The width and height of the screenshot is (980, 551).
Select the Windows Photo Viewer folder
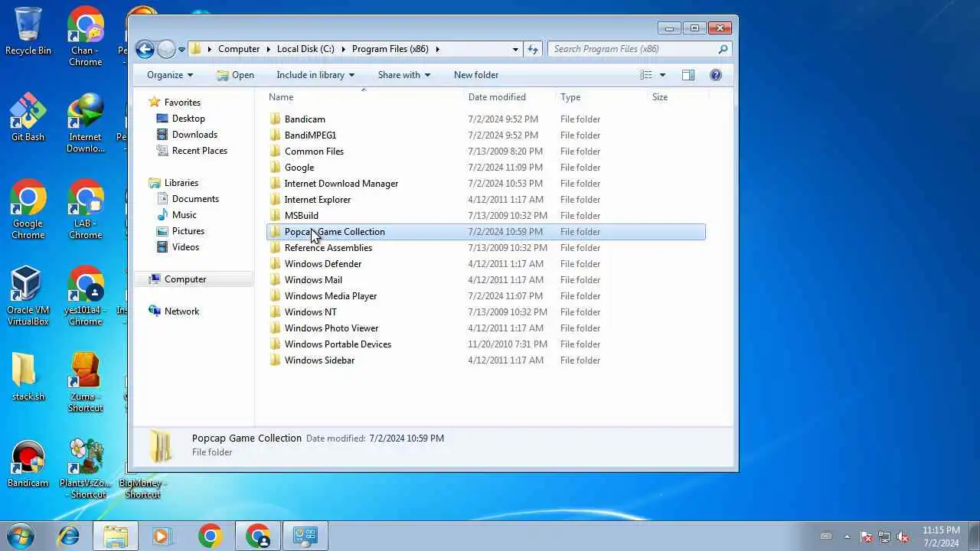(x=332, y=328)
